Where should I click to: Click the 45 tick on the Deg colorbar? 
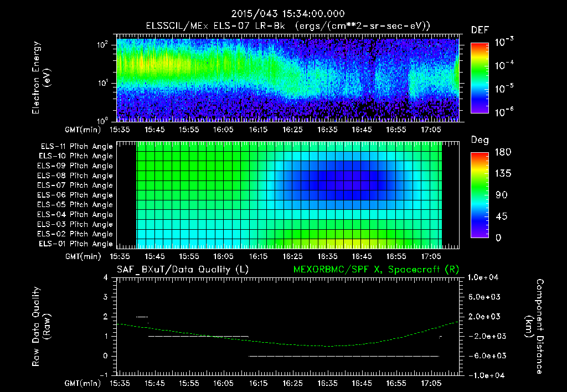pyautogui.click(x=501, y=216)
